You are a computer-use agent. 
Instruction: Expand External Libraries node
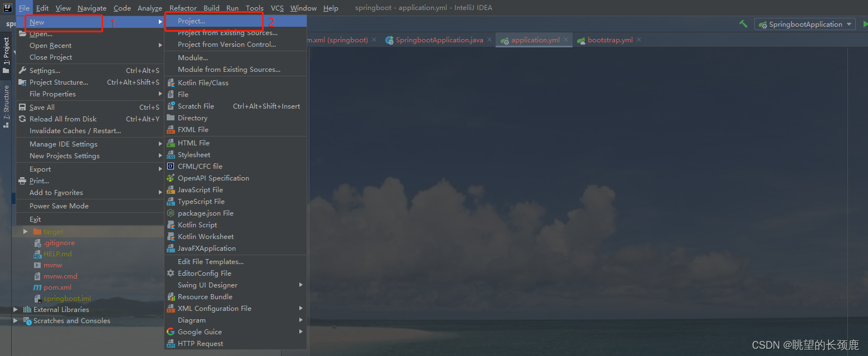point(16,309)
